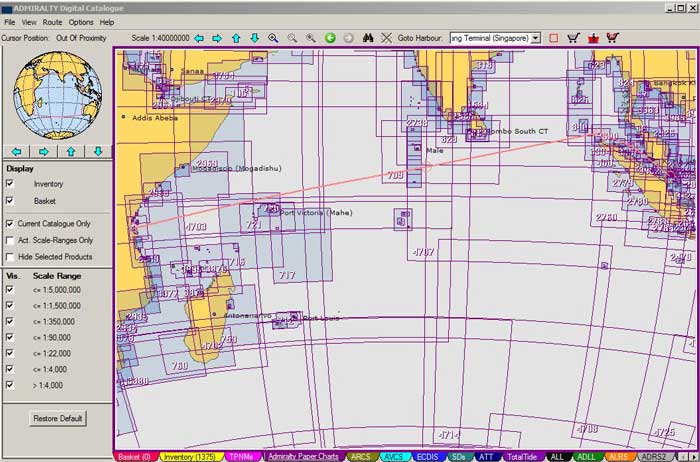Click the zoom in magnifier icon
Screen dimensions: 700x462
[274, 38]
